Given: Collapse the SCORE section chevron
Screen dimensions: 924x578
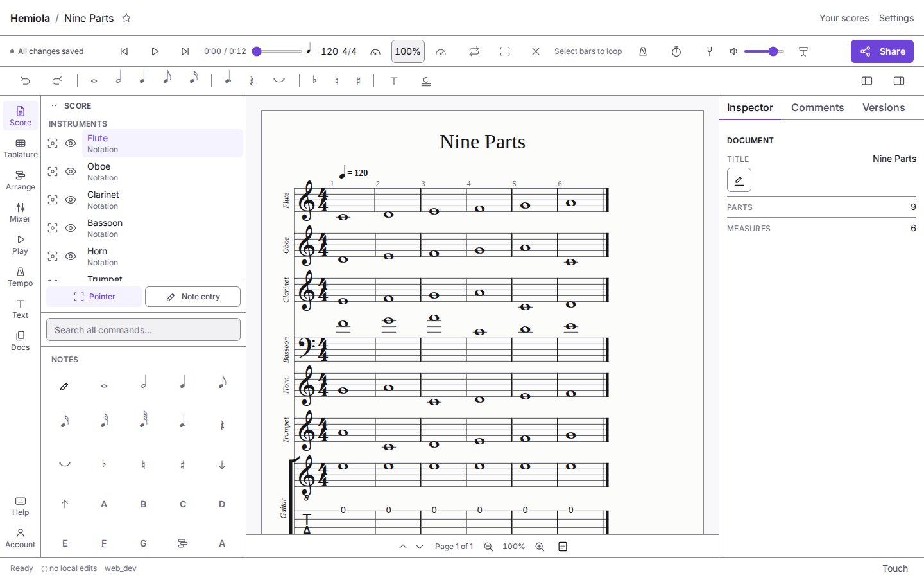Looking at the screenshot, I should [x=54, y=106].
